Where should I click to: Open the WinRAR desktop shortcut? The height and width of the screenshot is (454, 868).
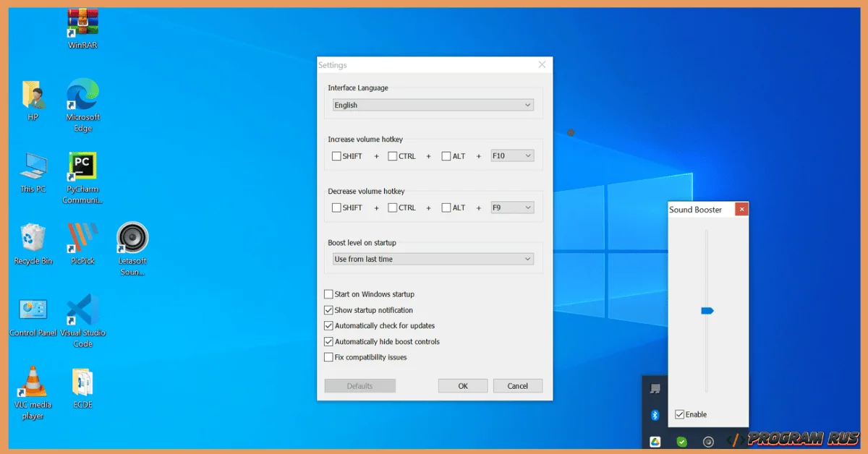point(82,23)
